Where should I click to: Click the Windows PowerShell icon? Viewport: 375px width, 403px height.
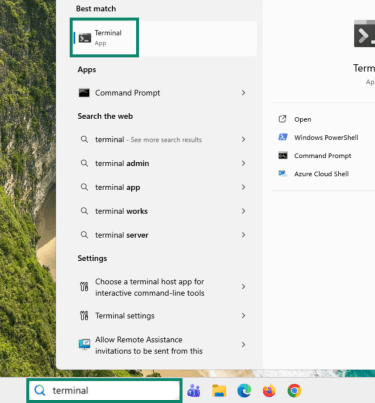[283, 137]
